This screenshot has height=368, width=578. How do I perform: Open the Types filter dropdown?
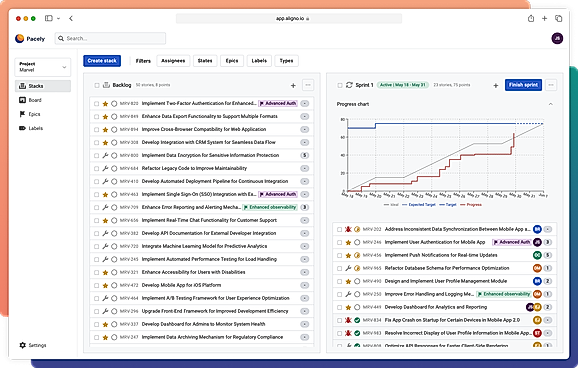tap(286, 61)
